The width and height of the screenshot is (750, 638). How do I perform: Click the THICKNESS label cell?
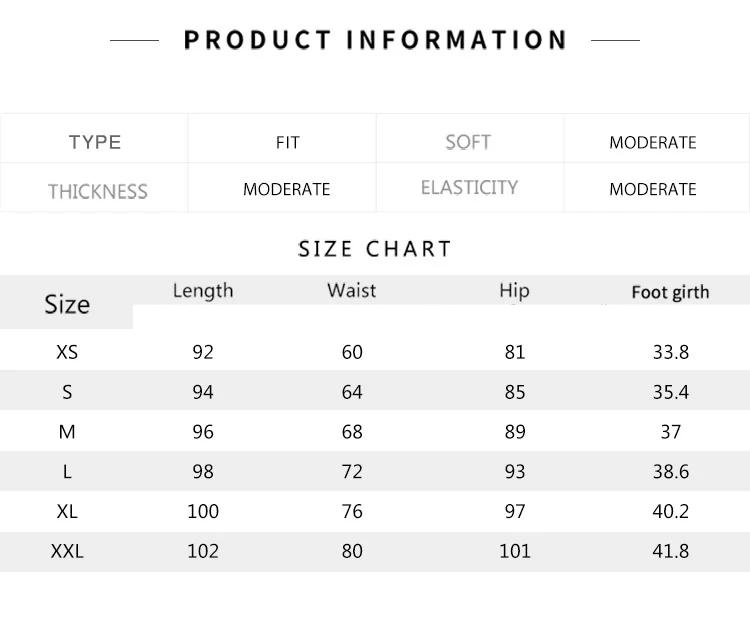(x=98, y=191)
